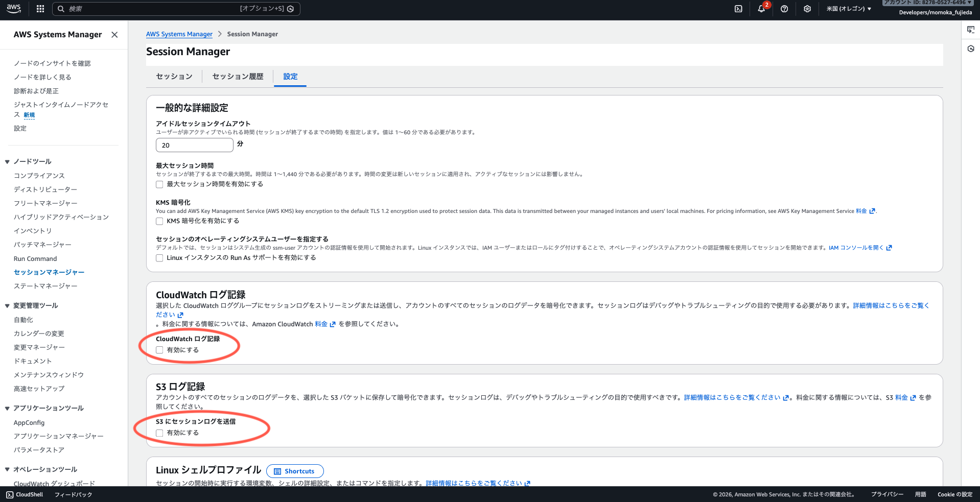
Task: Enable KMS 暗号化 encryption checkbox
Action: [x=159, y=221]
